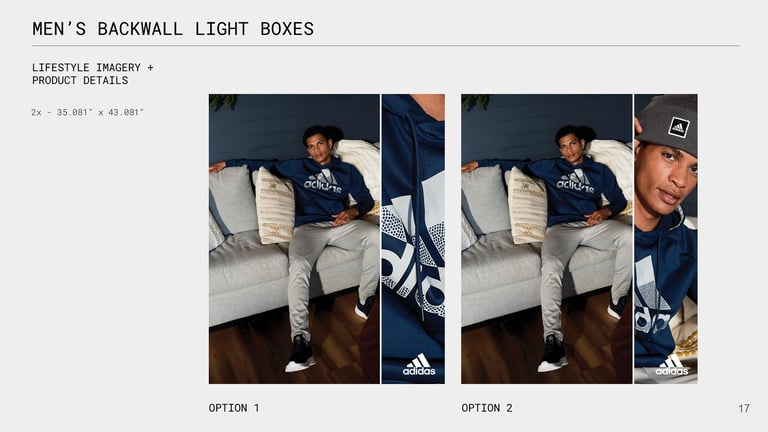This screenshot has width=768, height=432.
Task: Click the adidas badge on the gray beanie
Action: point(678,127)
